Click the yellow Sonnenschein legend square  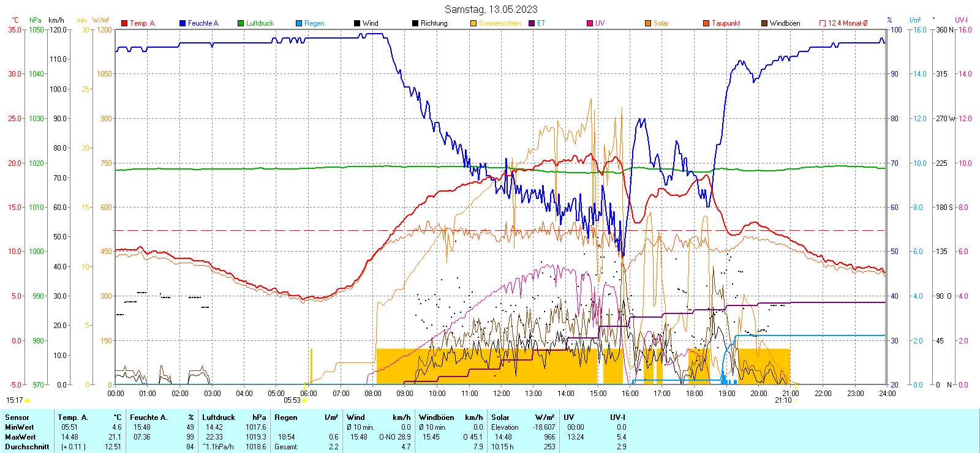(x=473, y=23)
